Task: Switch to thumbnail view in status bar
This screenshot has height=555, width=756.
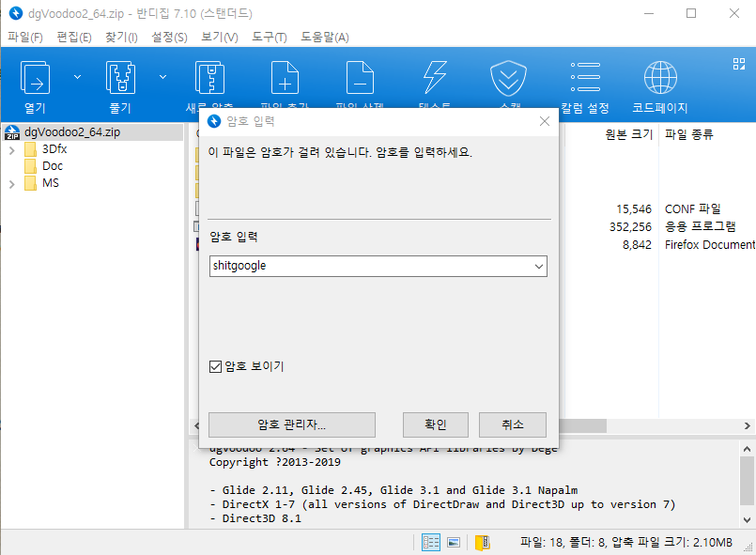Action: pos(454,543)
